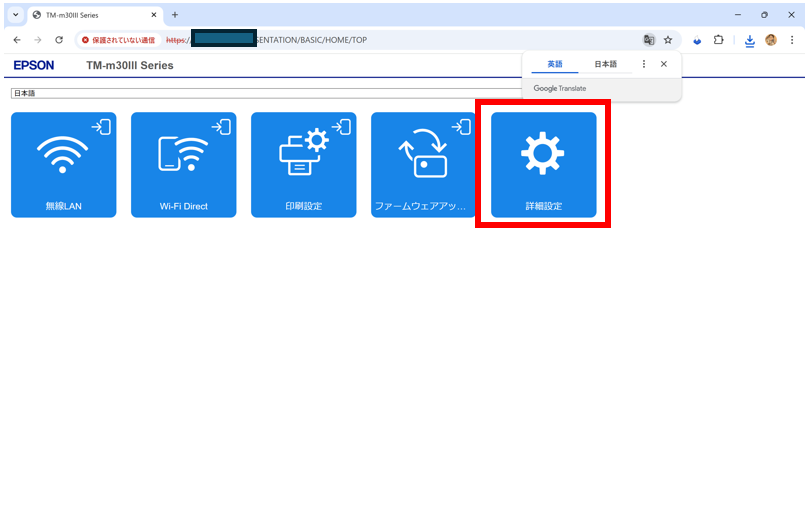807x507 pixels.
Task: Close the Google Translate popup
Action: tap(664, 64)
